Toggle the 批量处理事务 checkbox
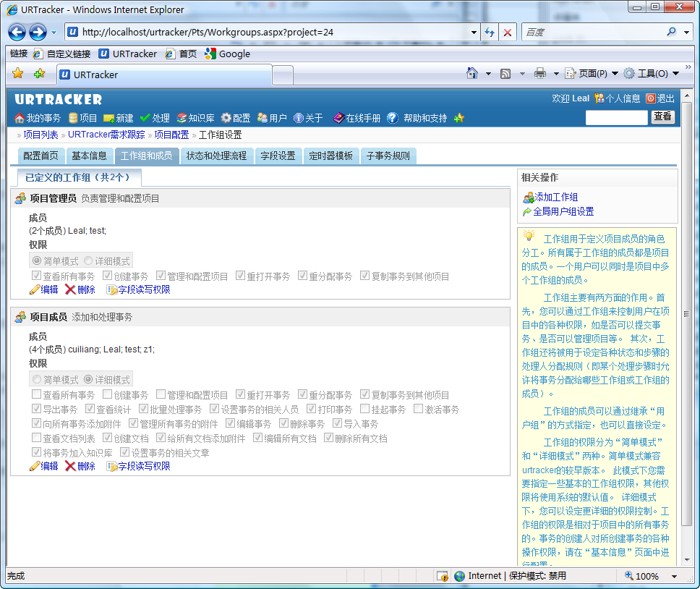 click(143, 409)
